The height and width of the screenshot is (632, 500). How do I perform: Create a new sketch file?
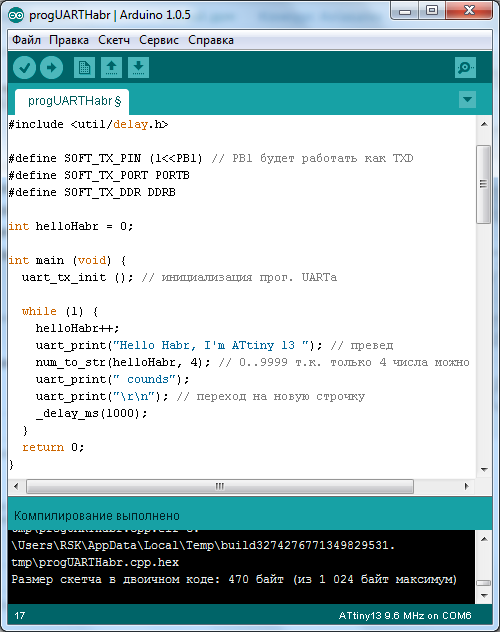(84, 67)
